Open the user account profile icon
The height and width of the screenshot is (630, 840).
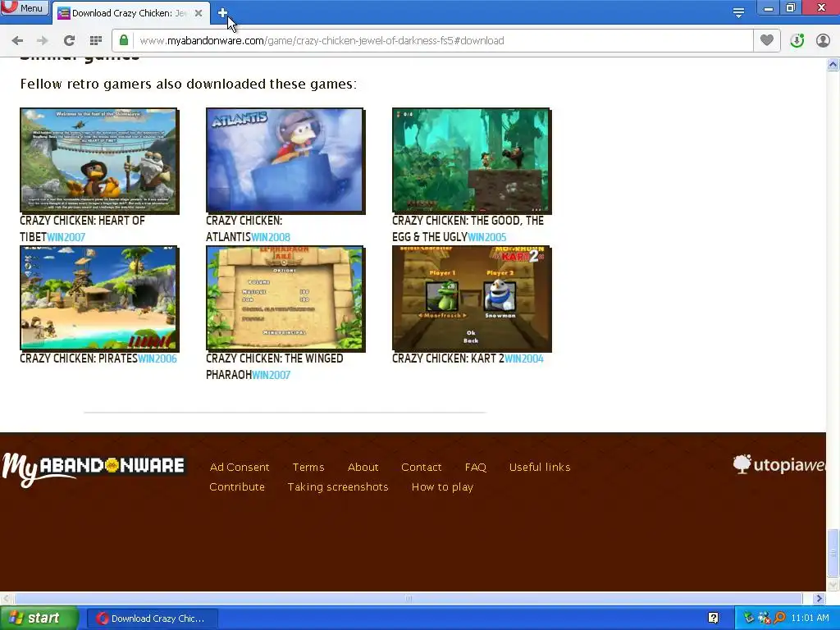pos(823,41)
